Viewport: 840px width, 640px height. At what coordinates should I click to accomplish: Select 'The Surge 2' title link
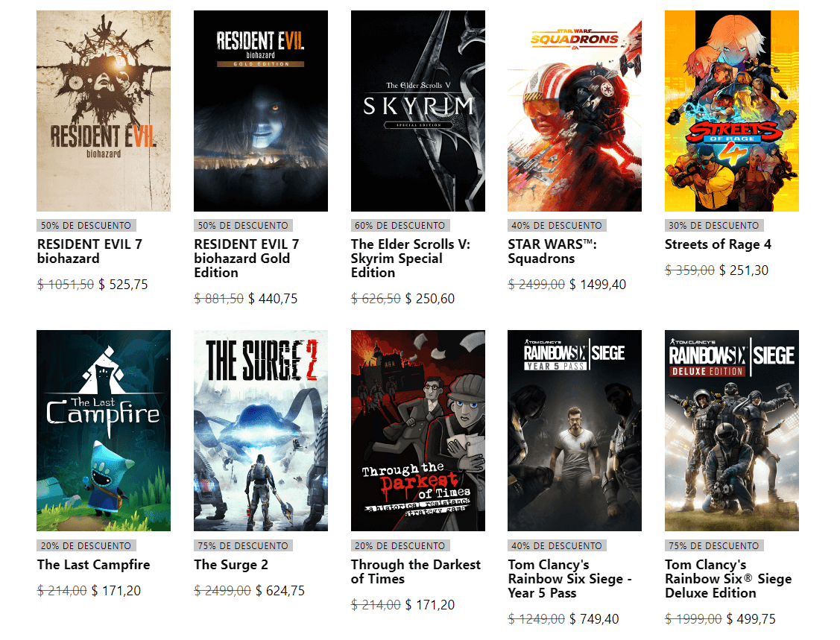coord(231,565)
